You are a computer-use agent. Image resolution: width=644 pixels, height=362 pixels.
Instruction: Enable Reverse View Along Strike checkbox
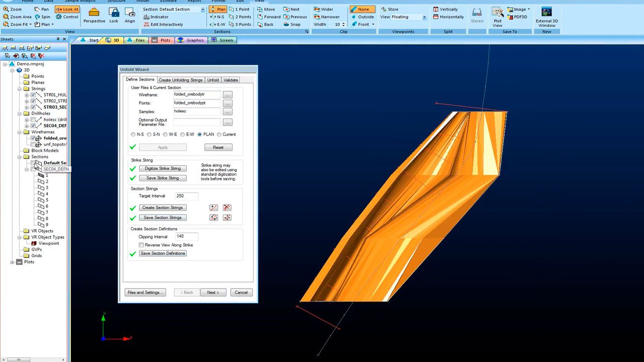pos(141,245)
